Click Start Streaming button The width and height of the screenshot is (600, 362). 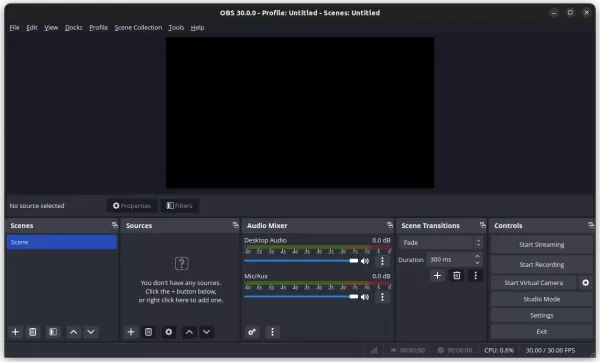(541, 245)
